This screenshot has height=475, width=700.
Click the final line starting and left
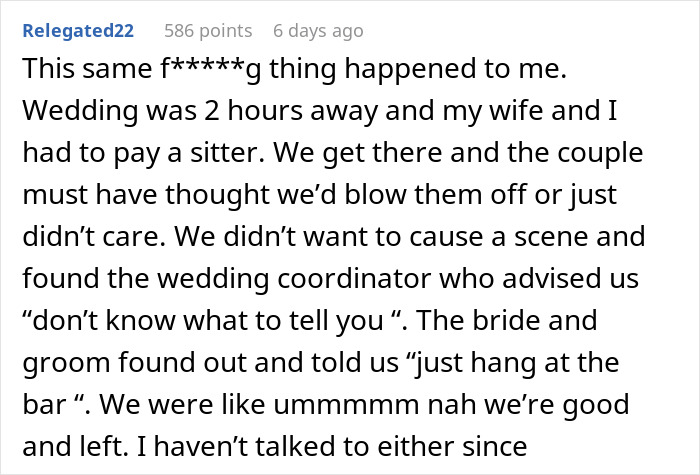point(275,446)
